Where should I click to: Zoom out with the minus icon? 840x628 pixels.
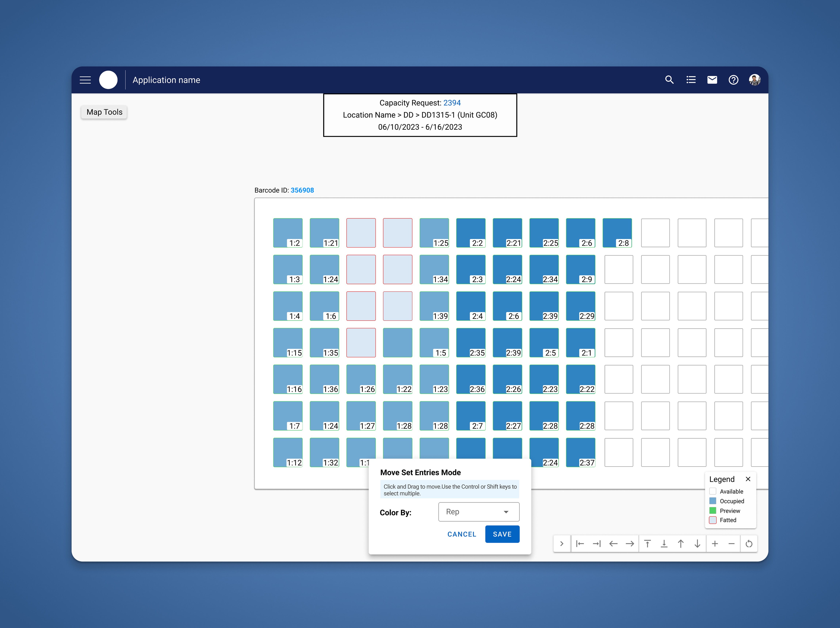(x=731, y=544)
